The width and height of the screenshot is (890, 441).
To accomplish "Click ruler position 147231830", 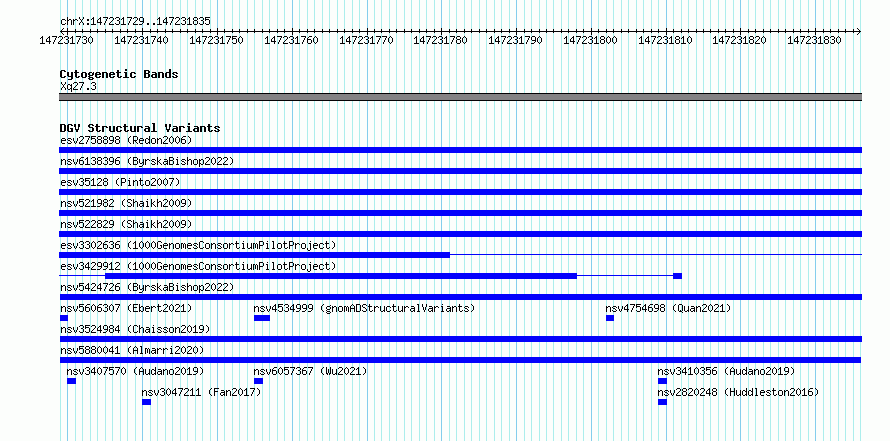I will pyautogui.click(x=814, y=40).
